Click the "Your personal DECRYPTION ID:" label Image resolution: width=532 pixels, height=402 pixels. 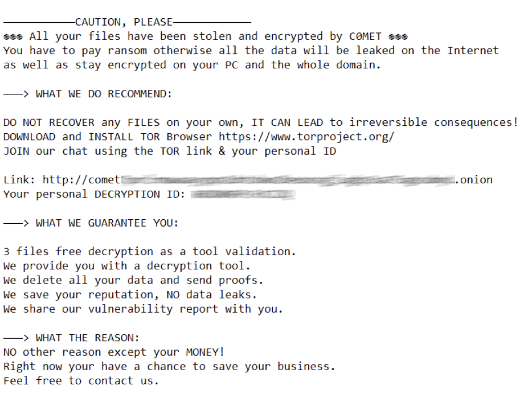pos(94,194)
